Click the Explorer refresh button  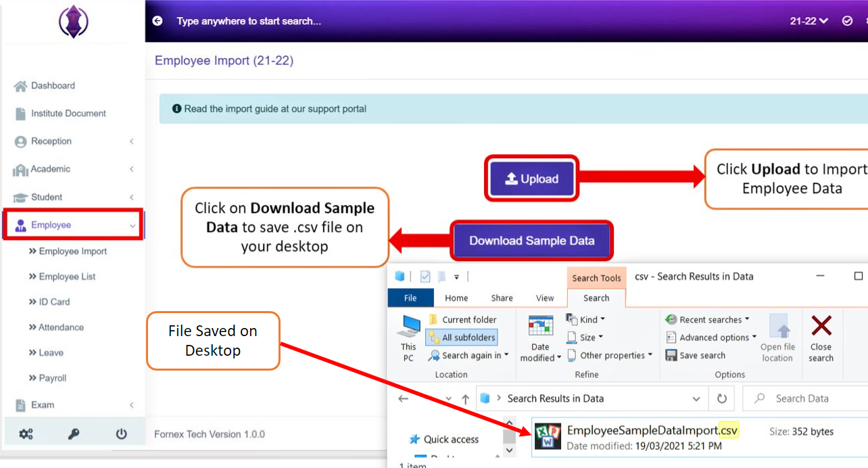(722, 399)
